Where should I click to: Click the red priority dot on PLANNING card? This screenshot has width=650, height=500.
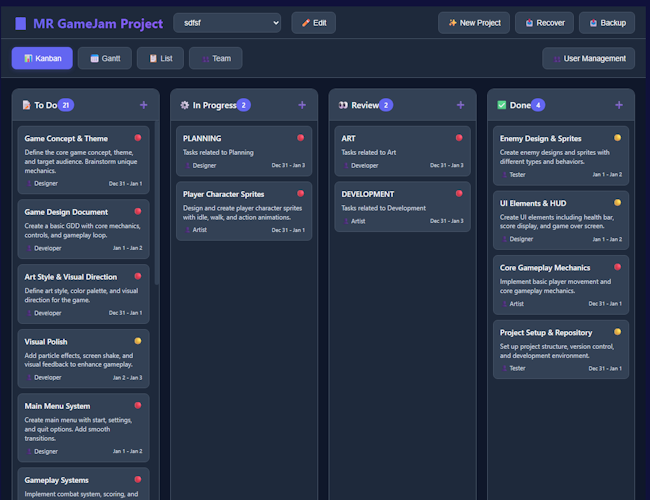pyautogui.click(x=301, y=138)
